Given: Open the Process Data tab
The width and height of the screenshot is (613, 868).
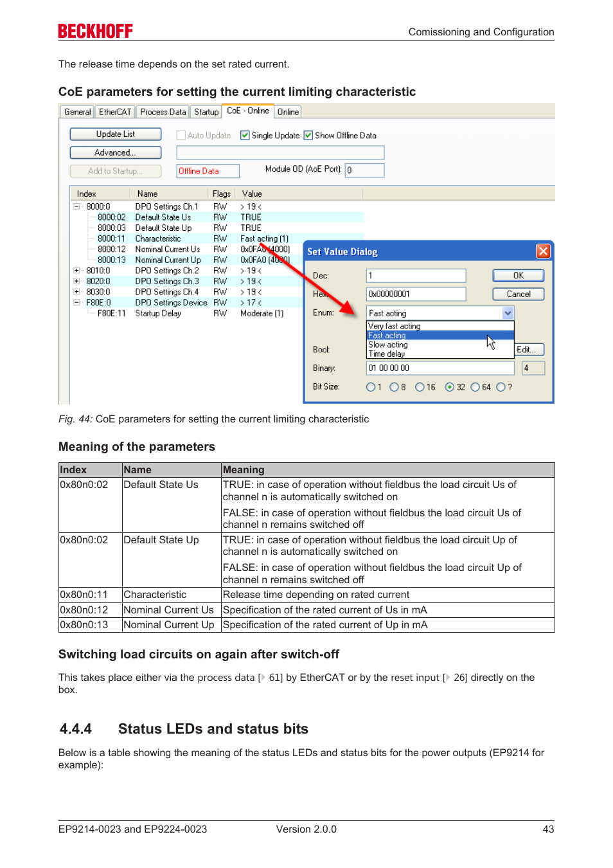Looking at the screenshot, I should pos(163,112).
